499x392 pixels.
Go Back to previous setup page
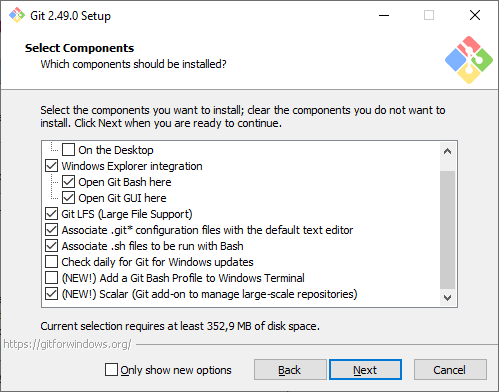pos(290,370)
